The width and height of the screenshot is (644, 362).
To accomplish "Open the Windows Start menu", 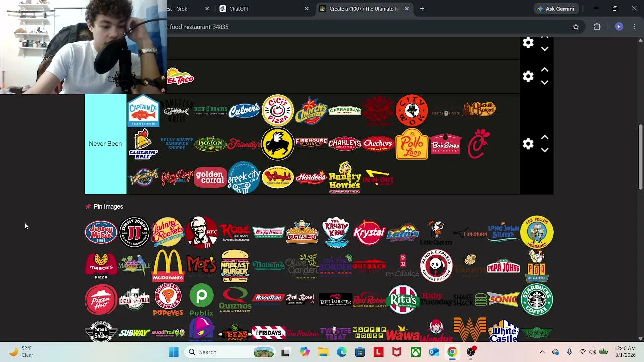I will 173,352.
